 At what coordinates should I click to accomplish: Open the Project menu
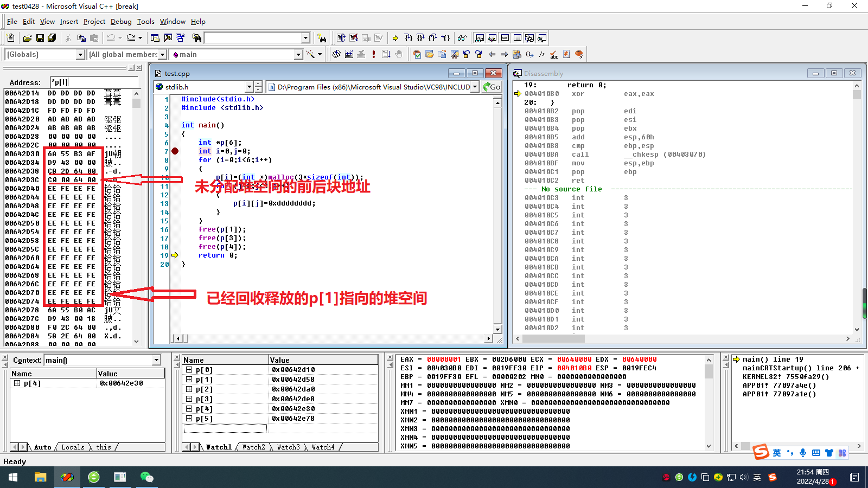tap(94, 22)
